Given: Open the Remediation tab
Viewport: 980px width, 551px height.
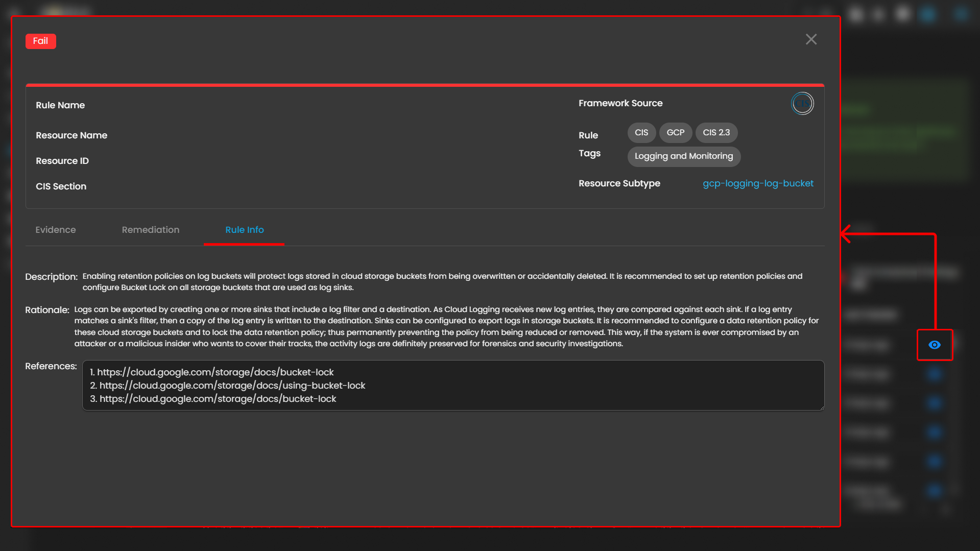Looking at the screenshot, I should [151, 230].
